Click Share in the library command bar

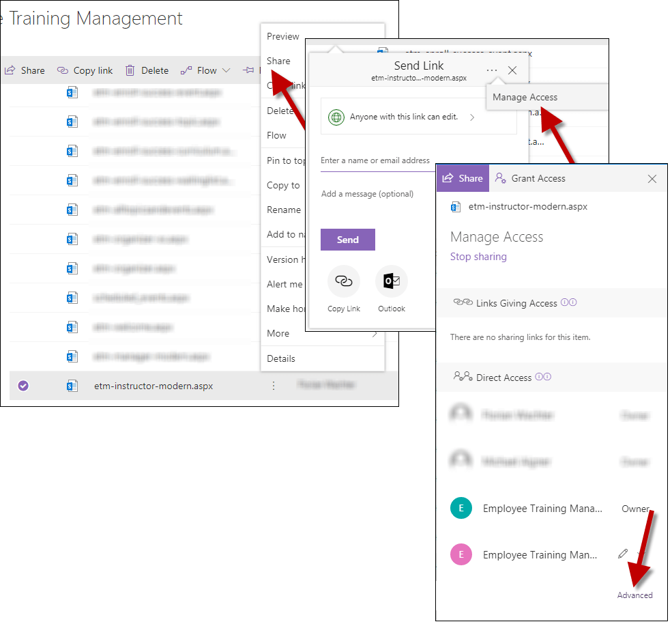point(25,70)
